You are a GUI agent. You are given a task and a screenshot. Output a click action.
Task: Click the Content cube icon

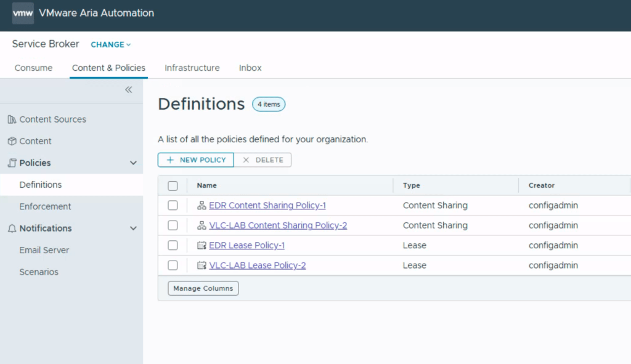click(x=12, y=141)
